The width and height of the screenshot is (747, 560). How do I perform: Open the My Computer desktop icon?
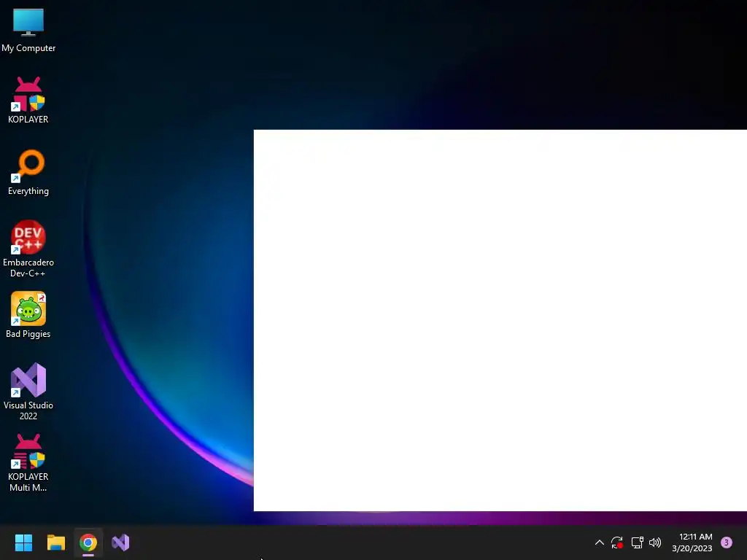click(28, 31)
